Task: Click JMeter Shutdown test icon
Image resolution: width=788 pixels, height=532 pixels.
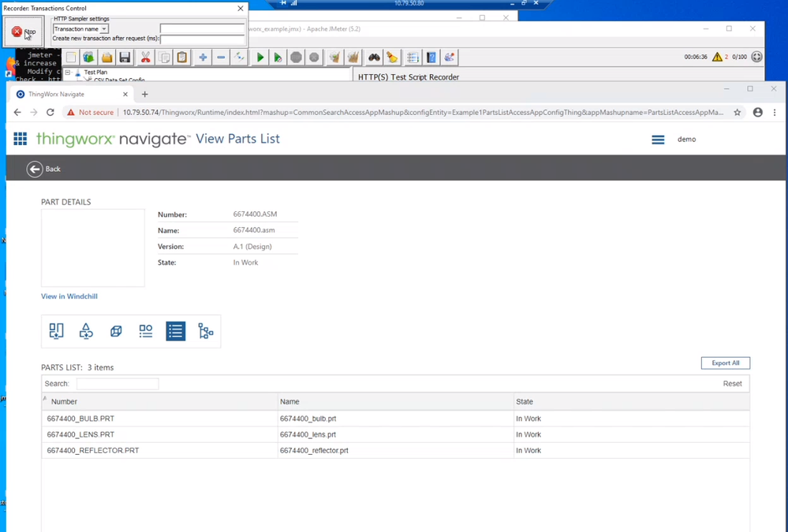Action: click(314, 58)
